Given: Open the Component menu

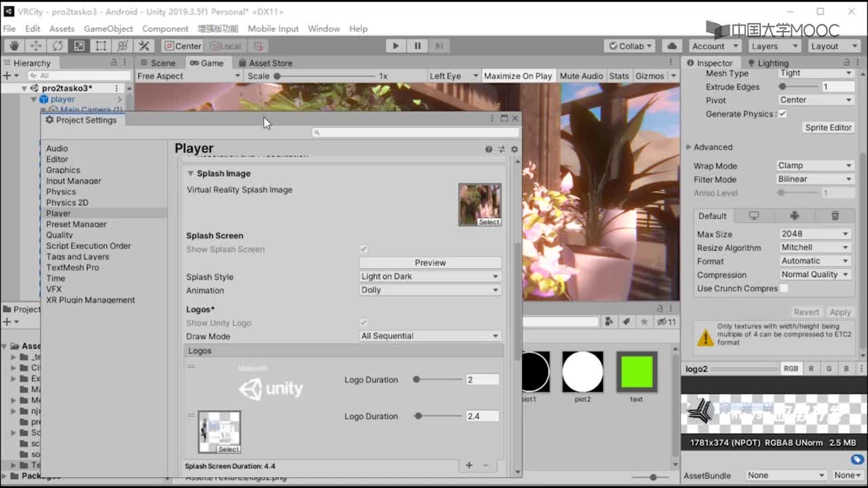Looking at the screenshot, I should point(165,28).
